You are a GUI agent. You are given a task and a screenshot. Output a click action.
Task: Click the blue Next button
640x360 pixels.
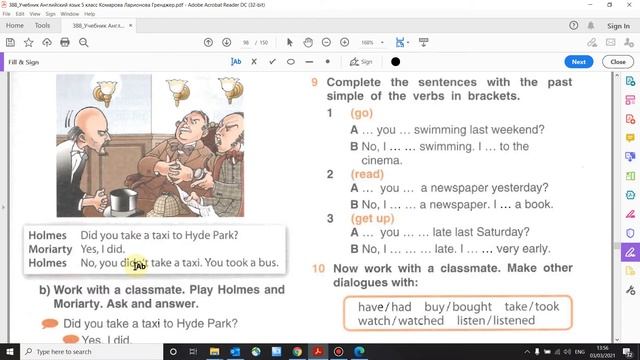(x=578, y=62)
